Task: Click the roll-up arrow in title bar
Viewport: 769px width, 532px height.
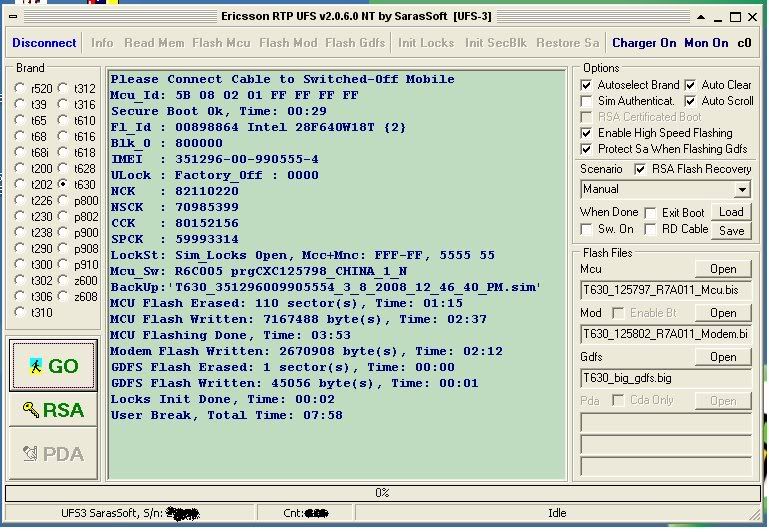Action: coord(701,17)
